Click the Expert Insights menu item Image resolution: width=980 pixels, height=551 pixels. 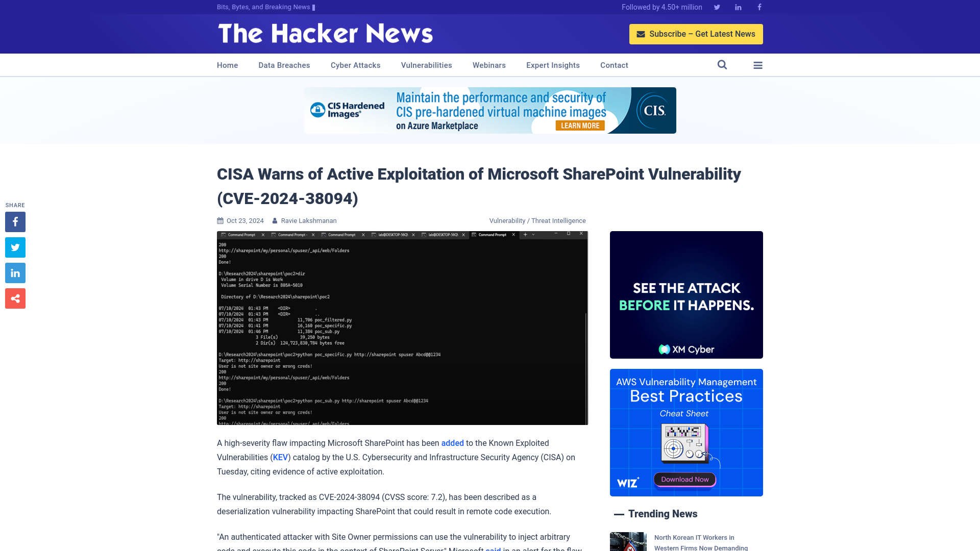tap(553, 65)
